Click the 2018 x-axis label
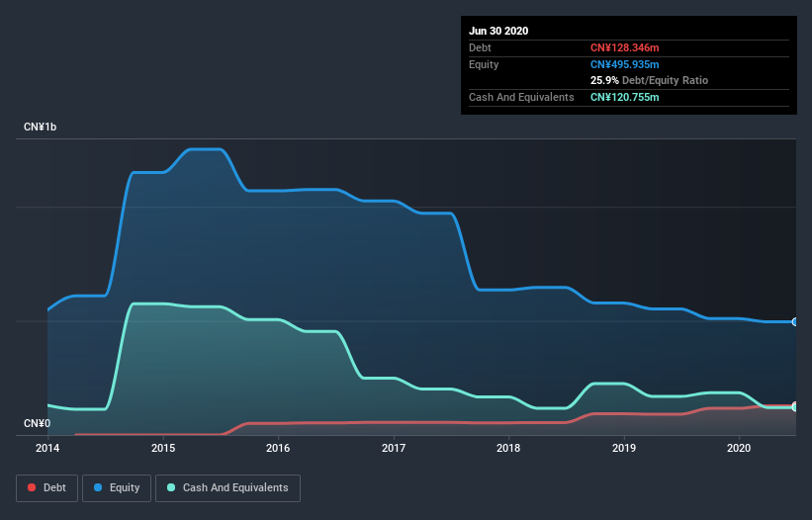812x520 pixels. 508,448
